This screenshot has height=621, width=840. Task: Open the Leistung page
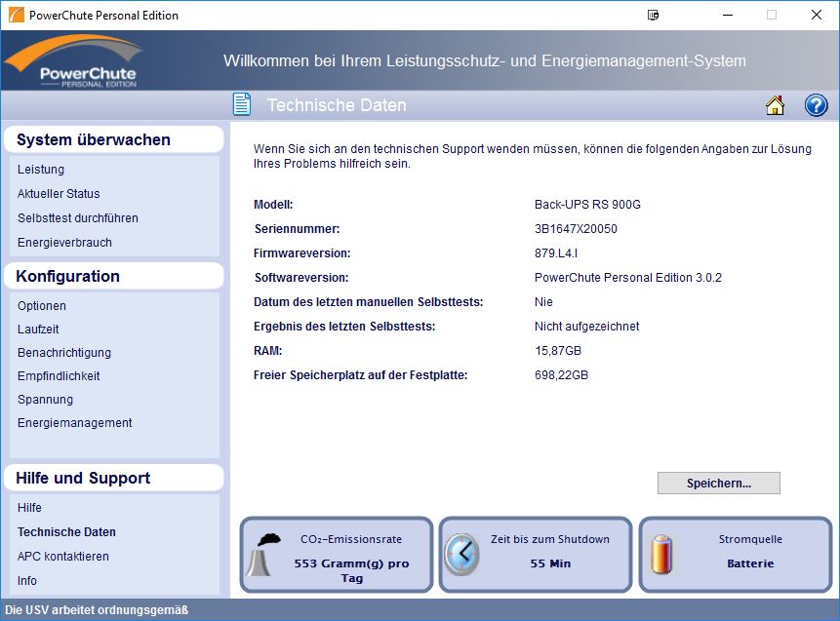point(41,170)
